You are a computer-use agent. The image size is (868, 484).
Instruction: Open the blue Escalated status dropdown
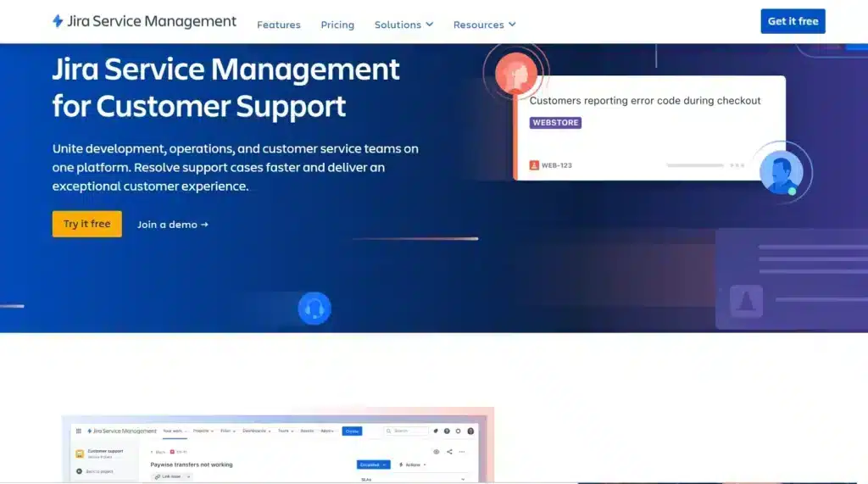tap(373, 465)
